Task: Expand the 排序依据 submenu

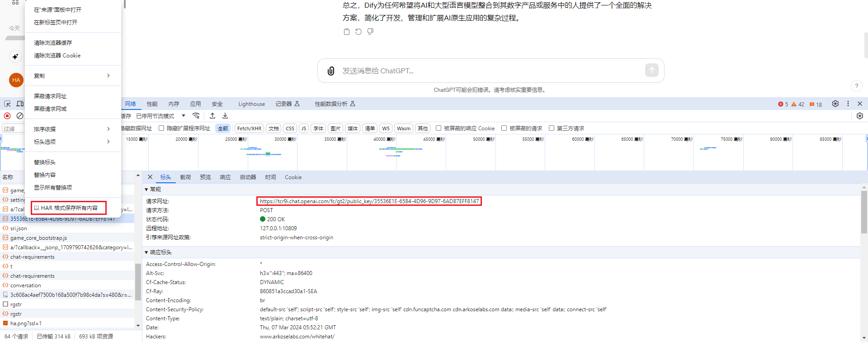Action: pyautogui.click(x=72, y=129)
